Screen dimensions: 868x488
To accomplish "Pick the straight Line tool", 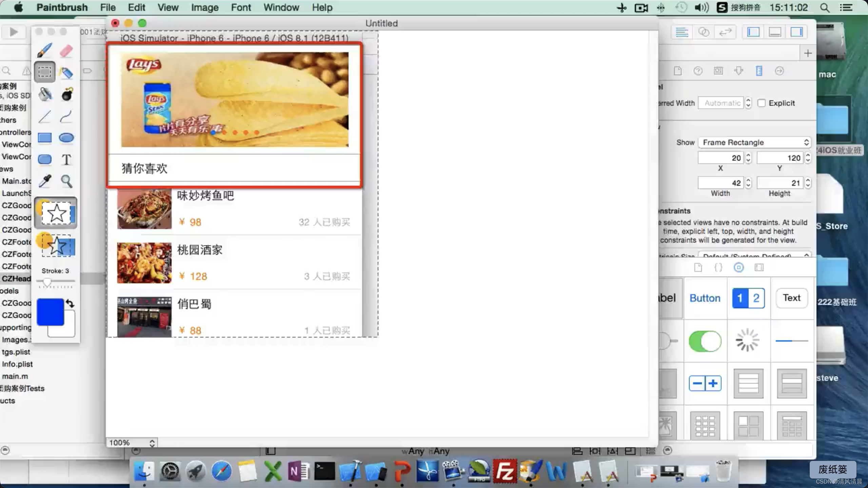I will [44, 116].
